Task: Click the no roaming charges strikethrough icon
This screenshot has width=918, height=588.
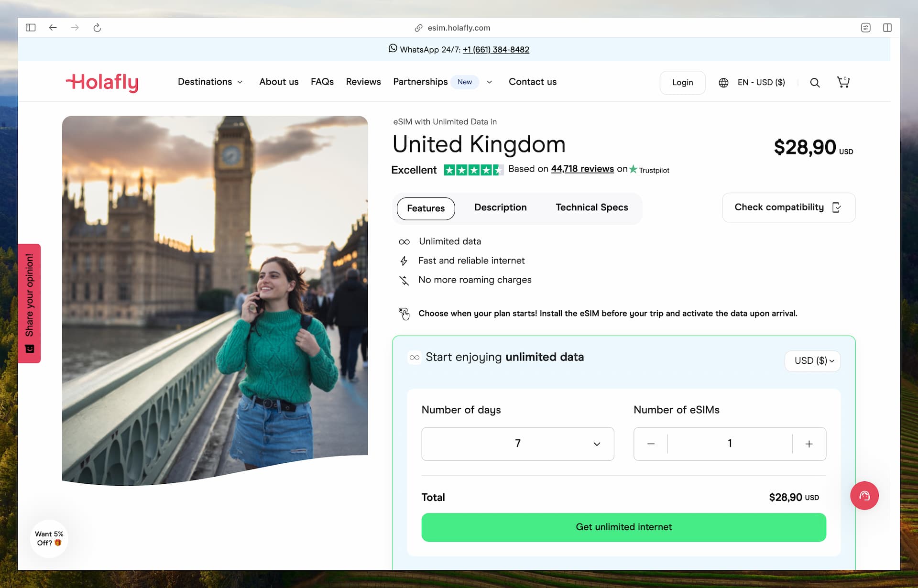Action: coord(404,280)
